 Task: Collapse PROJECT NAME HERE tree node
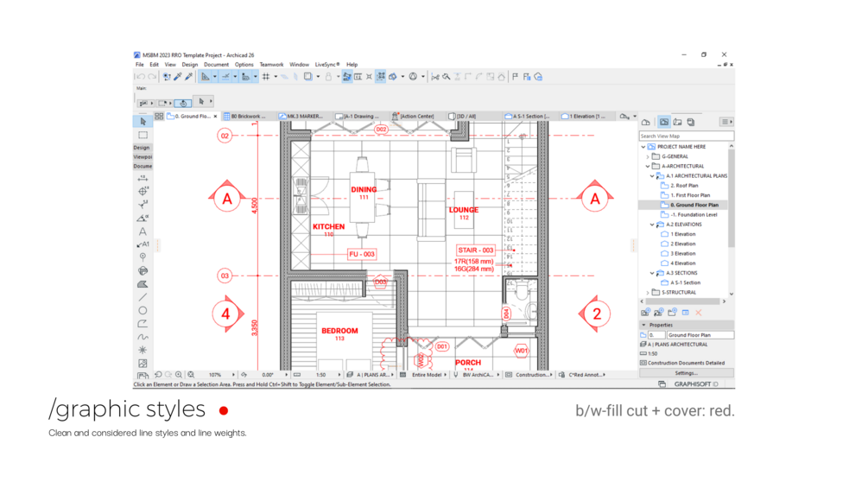click(643, 147)
